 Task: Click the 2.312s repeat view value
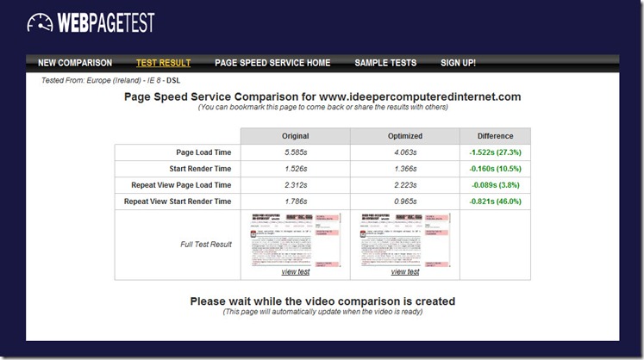point(296,185)
